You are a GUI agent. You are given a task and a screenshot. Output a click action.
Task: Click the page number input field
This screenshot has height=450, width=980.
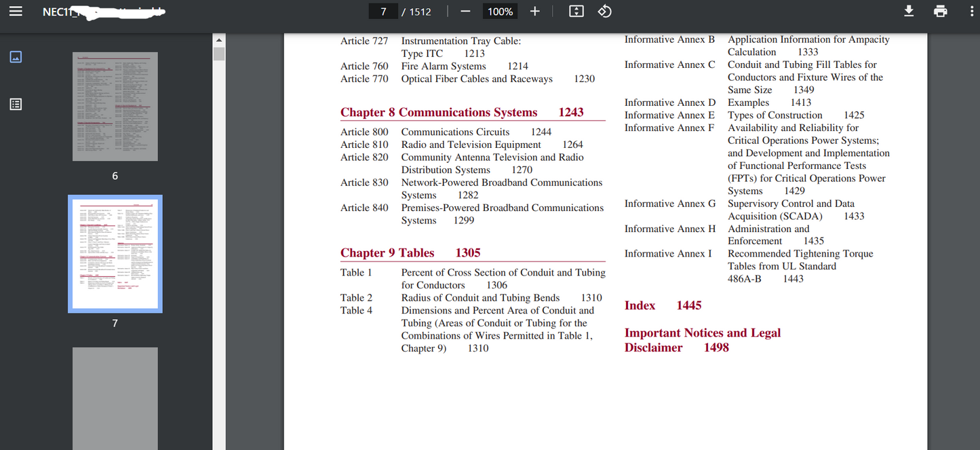(383, 12)
